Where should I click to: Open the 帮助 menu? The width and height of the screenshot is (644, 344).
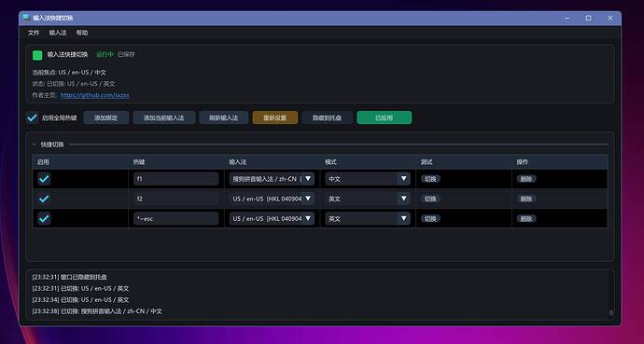click(82, 33)
